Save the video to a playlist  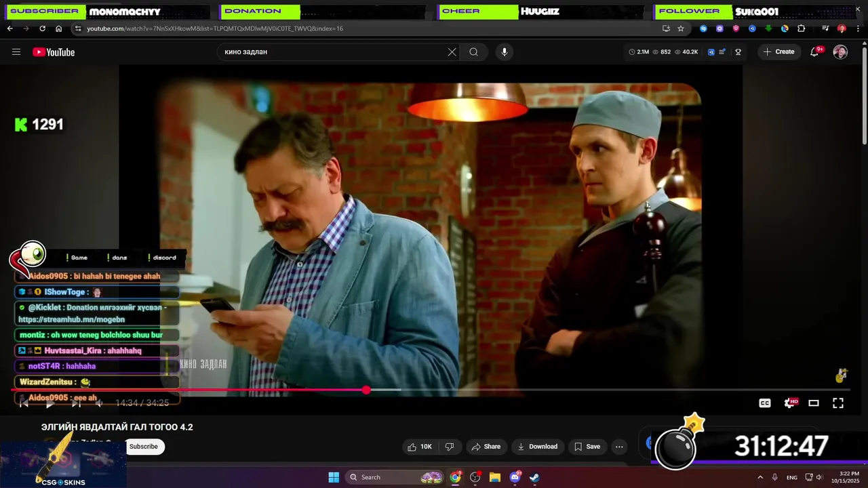tap(587, 447)
